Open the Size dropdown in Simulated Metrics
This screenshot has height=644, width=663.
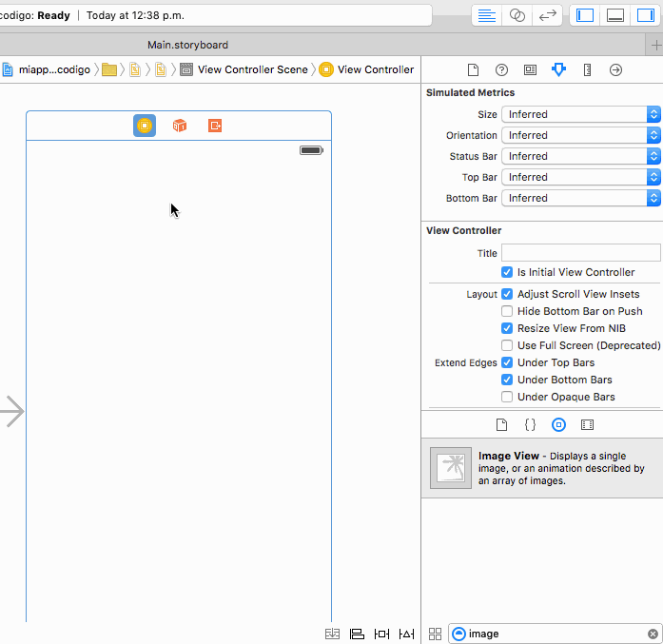[x=580, y=114]
